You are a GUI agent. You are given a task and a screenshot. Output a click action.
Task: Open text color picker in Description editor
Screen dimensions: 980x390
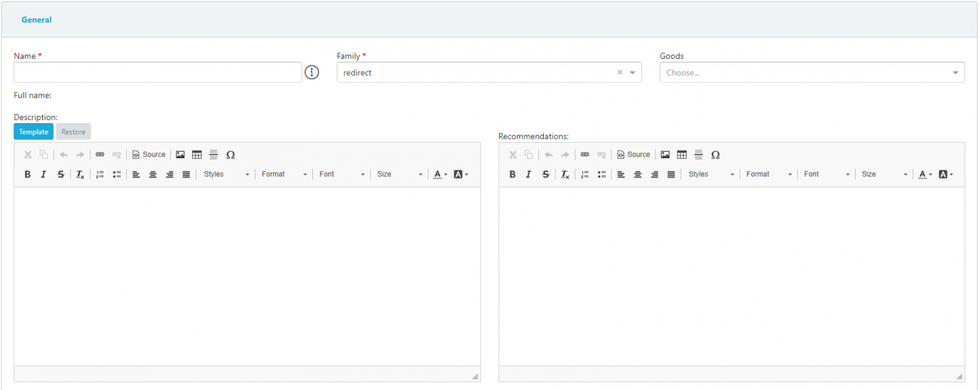tap(440, 174)
